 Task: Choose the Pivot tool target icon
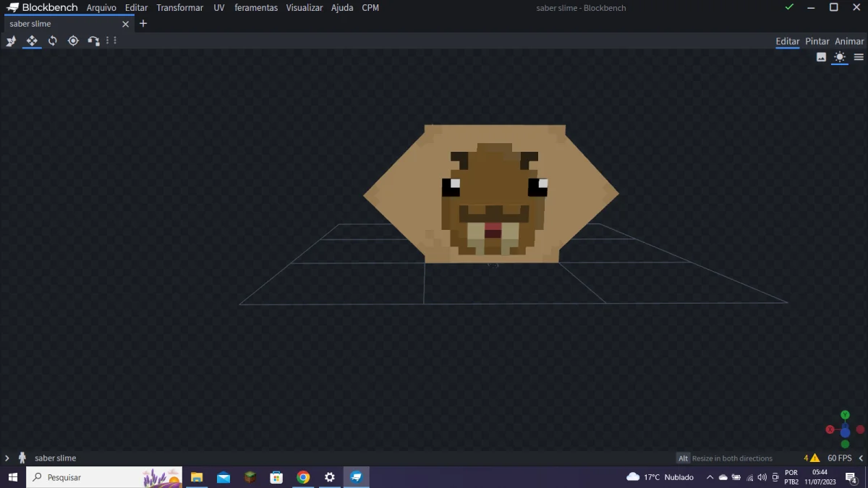click(x=73, y=41)
